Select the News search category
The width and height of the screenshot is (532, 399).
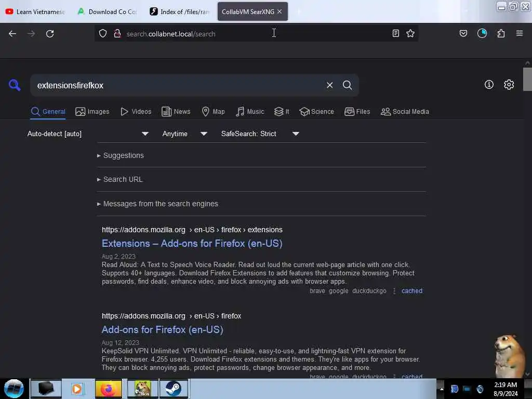[176, 112]
